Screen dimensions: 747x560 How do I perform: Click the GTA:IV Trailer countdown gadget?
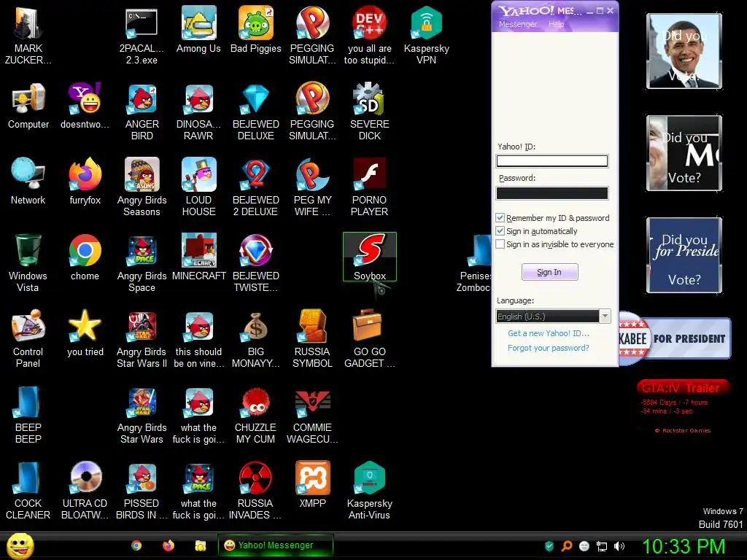(x=682, y=406)
